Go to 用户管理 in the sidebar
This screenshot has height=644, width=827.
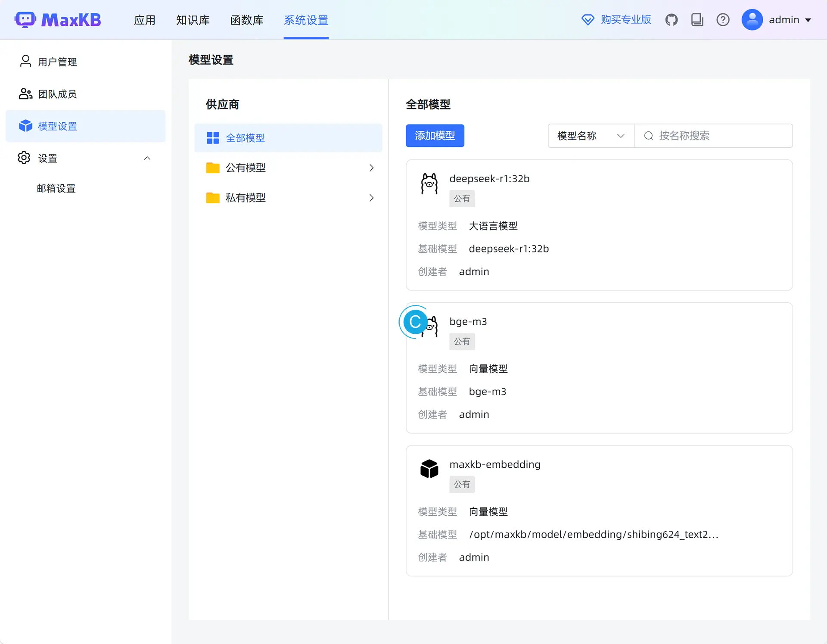click(x=85, y=62)
